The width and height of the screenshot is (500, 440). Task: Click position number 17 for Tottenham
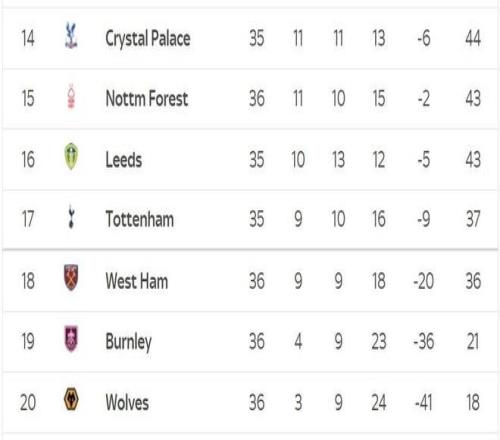click(28, 219)
